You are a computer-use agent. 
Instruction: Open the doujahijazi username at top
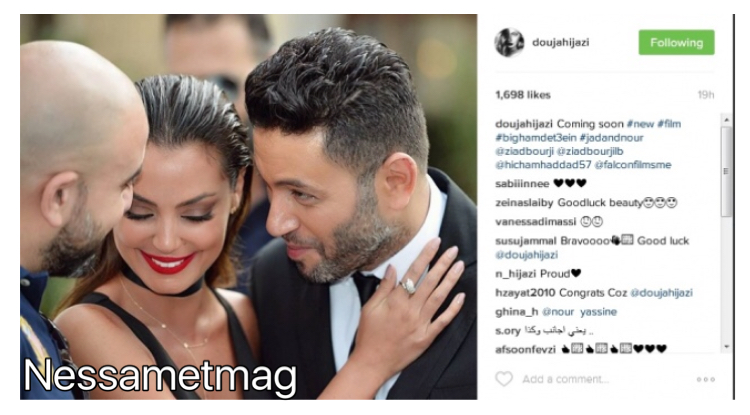coord(560,43)
